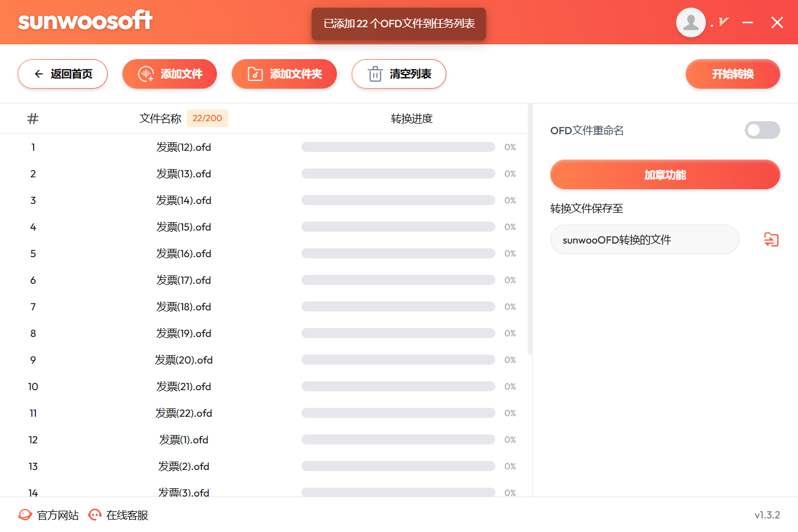This screenshot has width=798, height=532.
Task: Click the Add Folder button
Action: click(284, 74)
